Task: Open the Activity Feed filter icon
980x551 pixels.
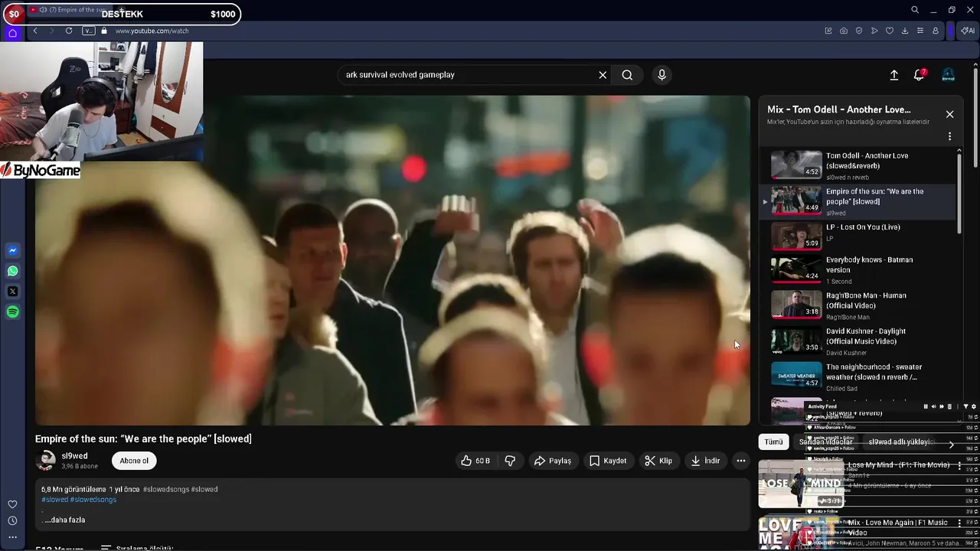Action: tap(965, 406)
